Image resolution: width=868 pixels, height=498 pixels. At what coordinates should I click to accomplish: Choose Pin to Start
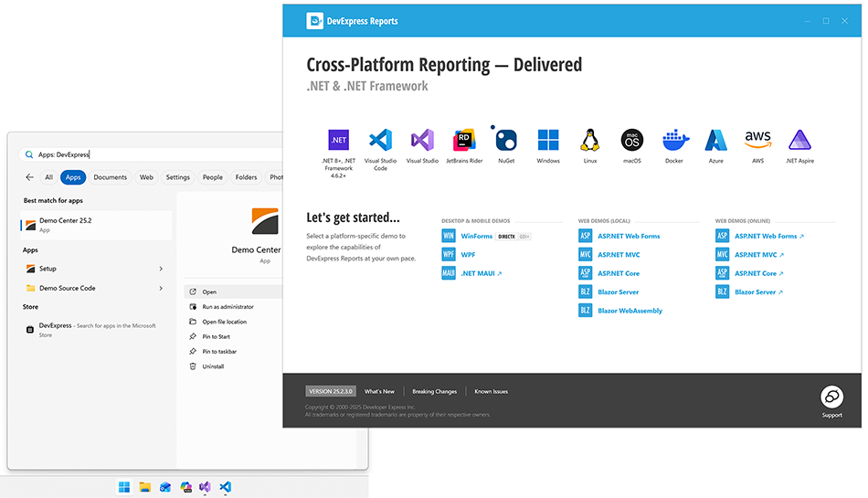pyautogui.click(x=216, y=336)
